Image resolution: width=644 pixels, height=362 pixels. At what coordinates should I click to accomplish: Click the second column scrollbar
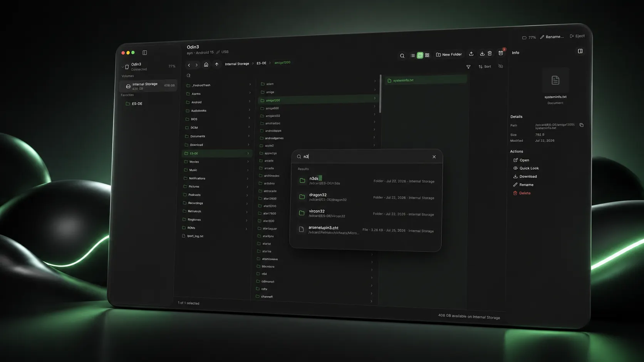coord(381,94)
